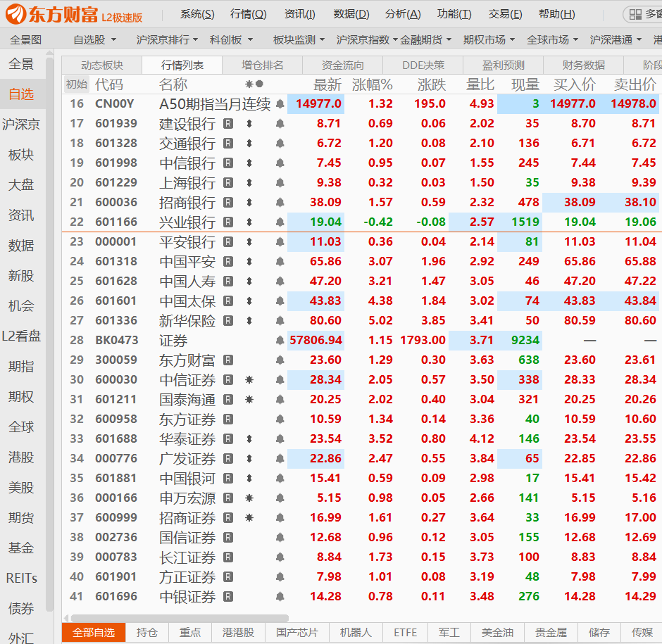The image size is (662, 644).
Task: Click the 新华保险 stock name
Action: pos(187,321)
